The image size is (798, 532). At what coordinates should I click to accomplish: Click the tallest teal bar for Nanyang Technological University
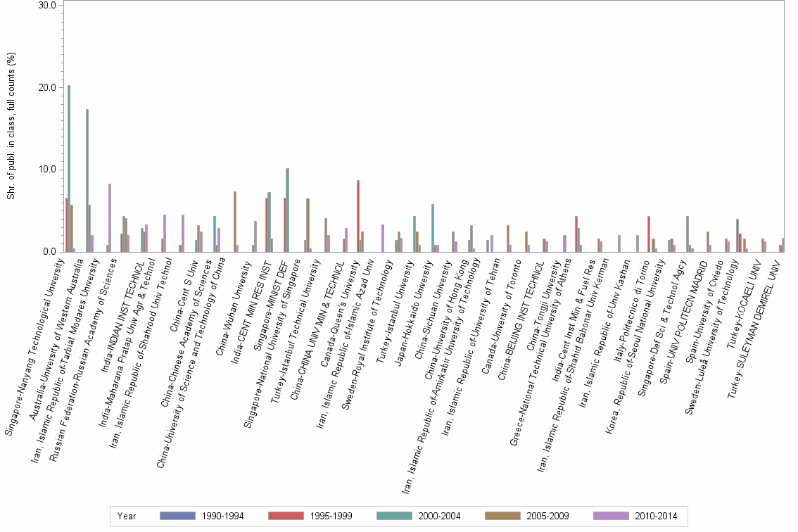pos(68,169)
